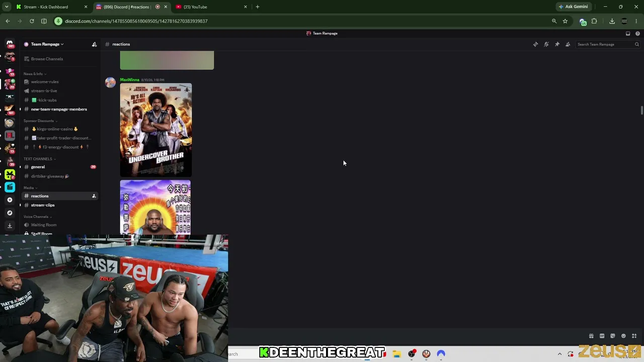The image size is (644, 362).
Task: Join the Waiting Room voice channel
Action: click(59, 225)
